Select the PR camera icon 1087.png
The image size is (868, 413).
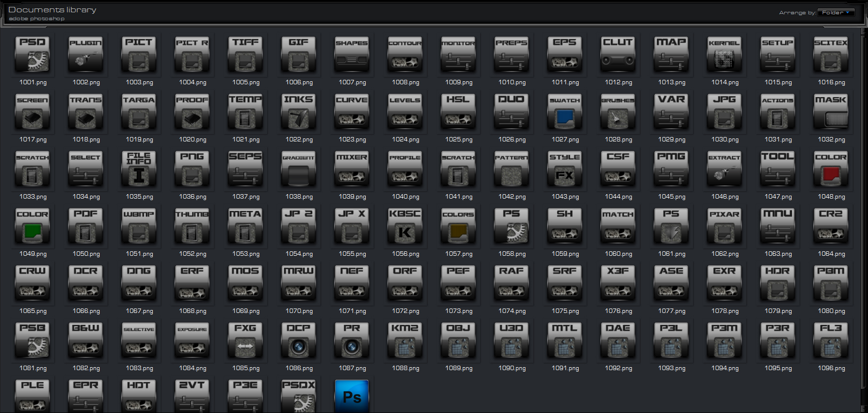352,340
